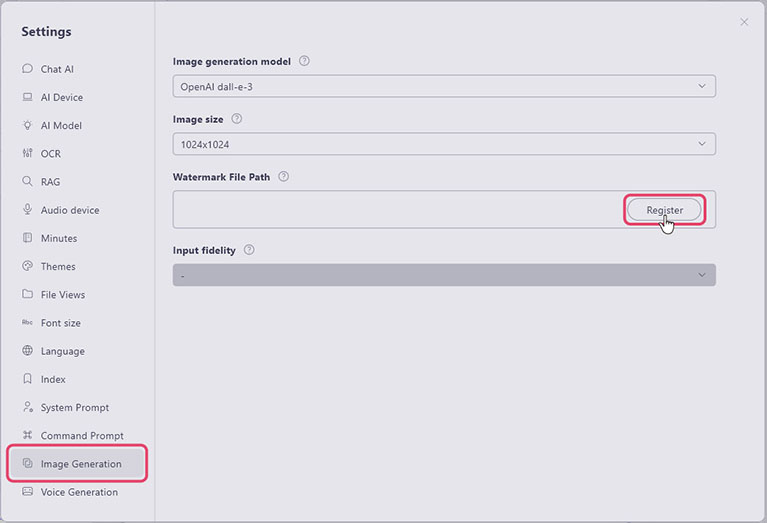Click the Themes palette icon

tap(27, 266)
